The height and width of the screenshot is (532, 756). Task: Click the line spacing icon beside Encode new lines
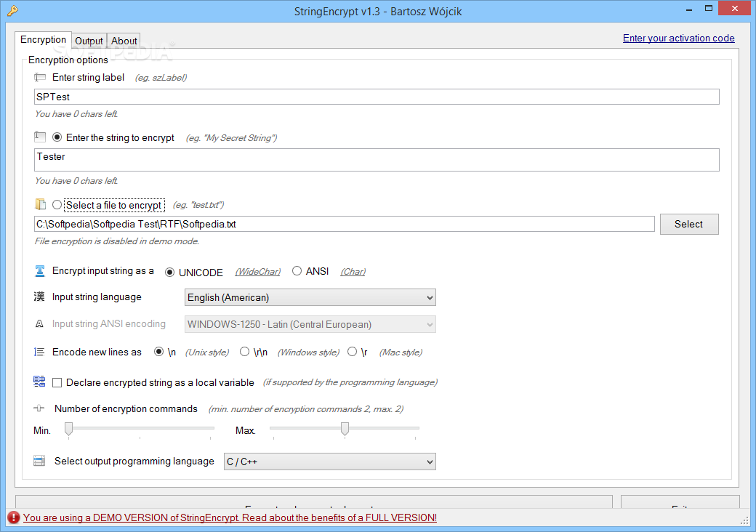click(39, 352)
